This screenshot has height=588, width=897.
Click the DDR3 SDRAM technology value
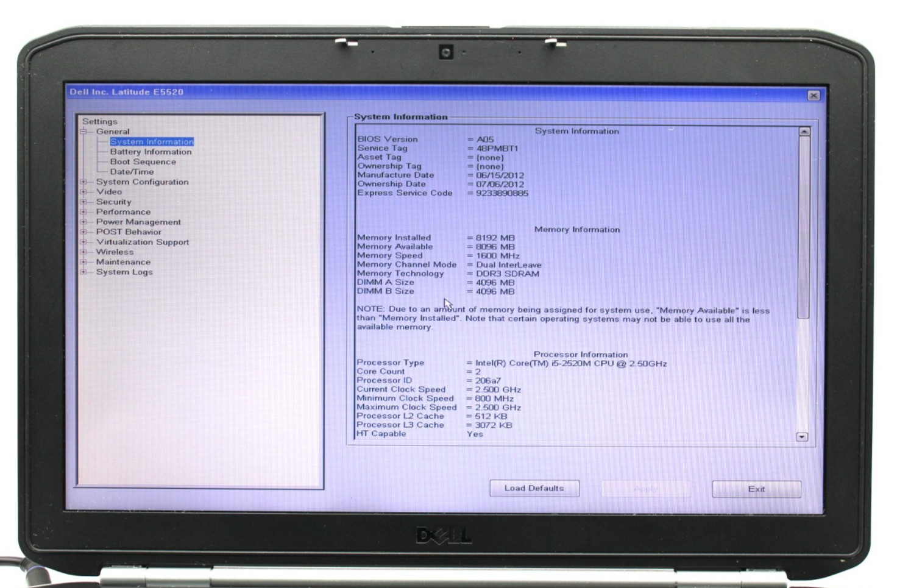coord(508,274)
